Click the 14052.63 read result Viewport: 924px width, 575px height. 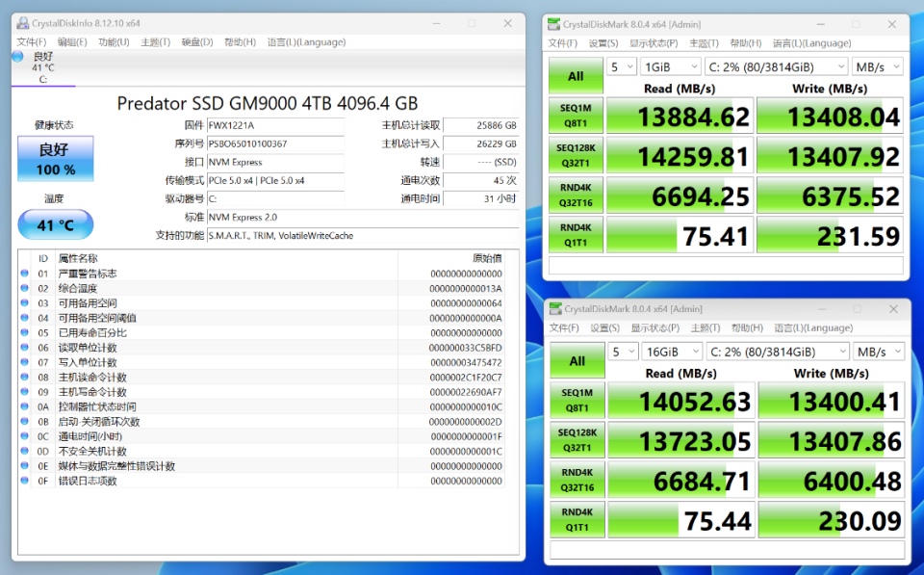(681, 400)
